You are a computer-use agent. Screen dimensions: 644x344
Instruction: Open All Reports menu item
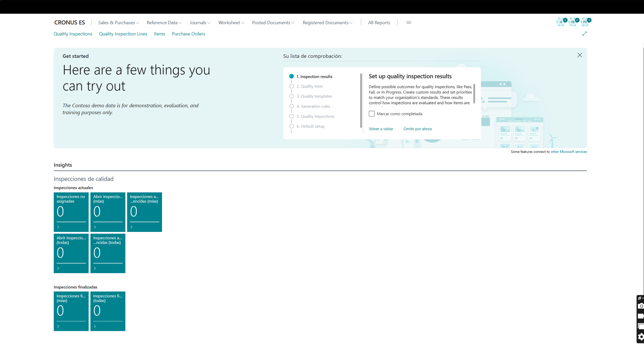coord(379,23)
